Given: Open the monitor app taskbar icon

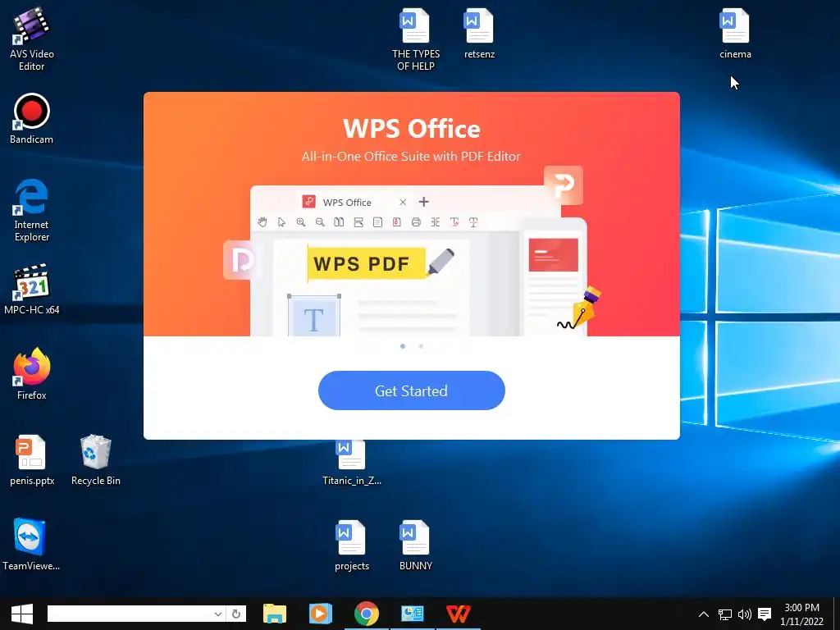Looking at the screenshot, I should [413, 614].
